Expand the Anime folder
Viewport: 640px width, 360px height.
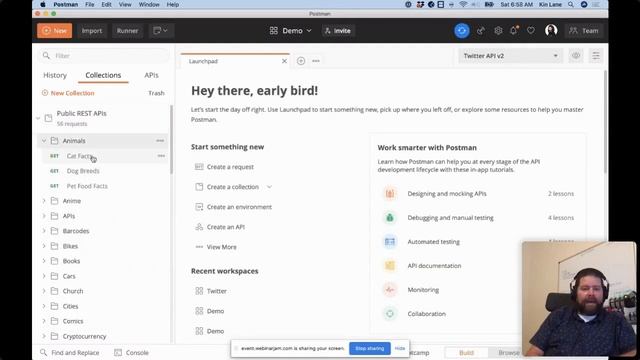[x=44, y=201]
